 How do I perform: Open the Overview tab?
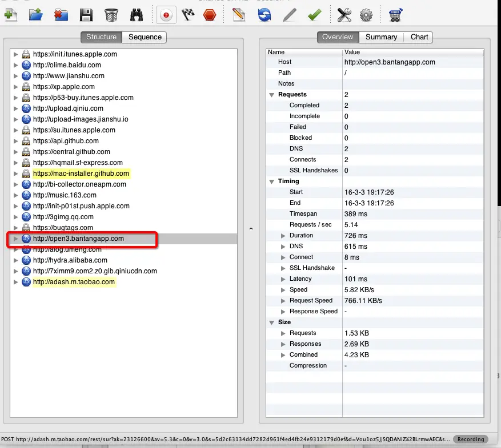338,37
